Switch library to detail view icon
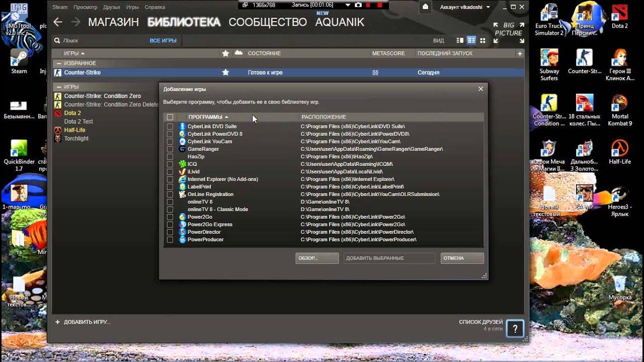 (x=460, y=40)
